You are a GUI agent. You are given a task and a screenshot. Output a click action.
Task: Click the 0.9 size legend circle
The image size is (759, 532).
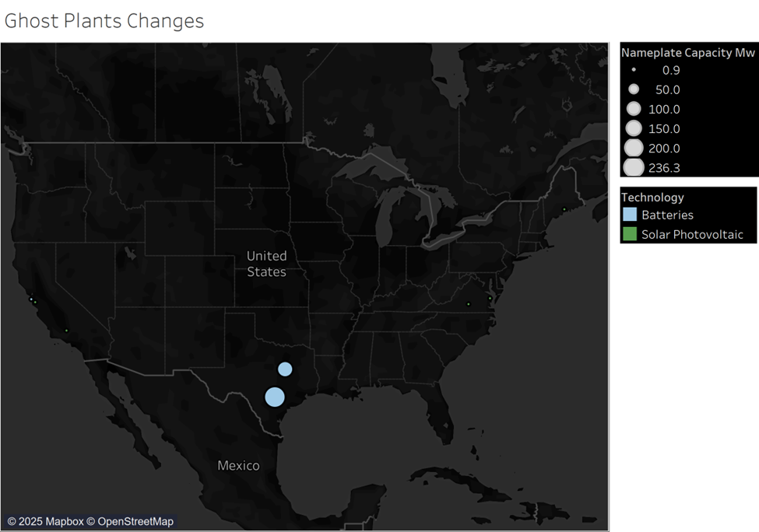pyautogui.click(x=634, y=70)
